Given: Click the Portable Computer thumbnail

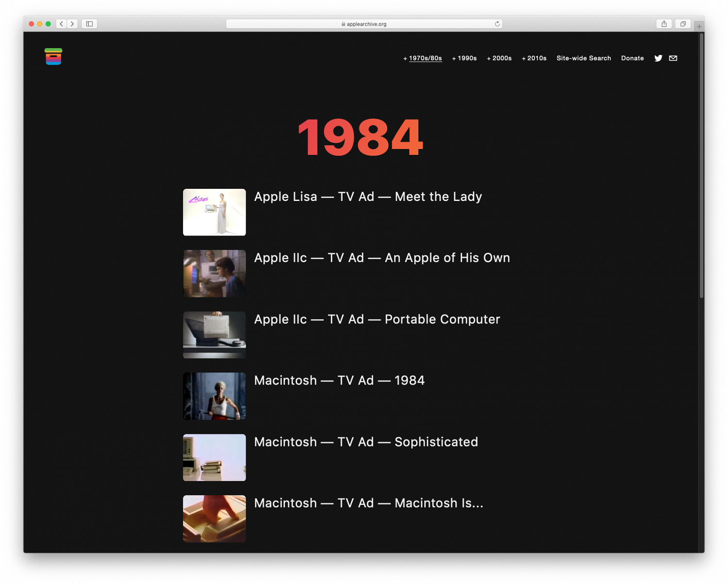Looking at the screenshot, I should (215, 335).
